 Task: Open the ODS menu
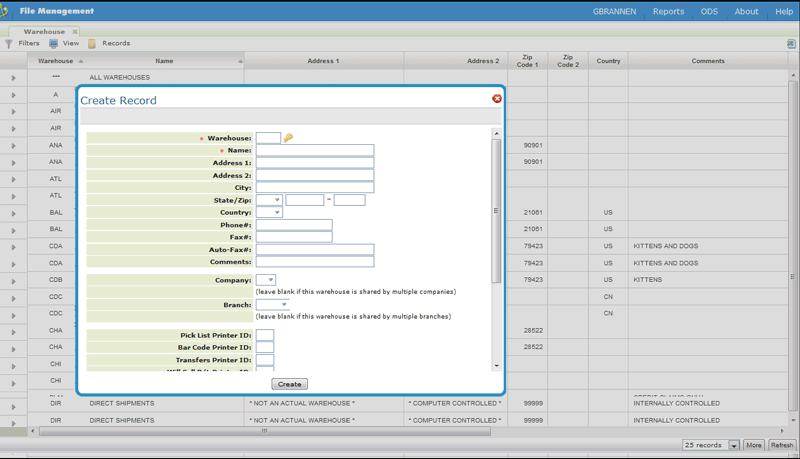(x=709, y=12)
